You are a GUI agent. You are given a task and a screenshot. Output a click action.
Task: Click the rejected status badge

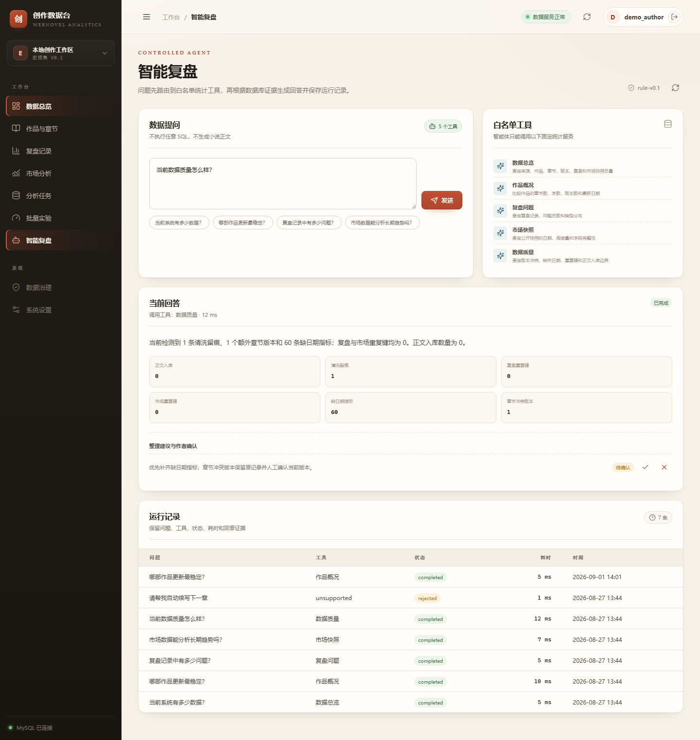[x=427, y=598]
